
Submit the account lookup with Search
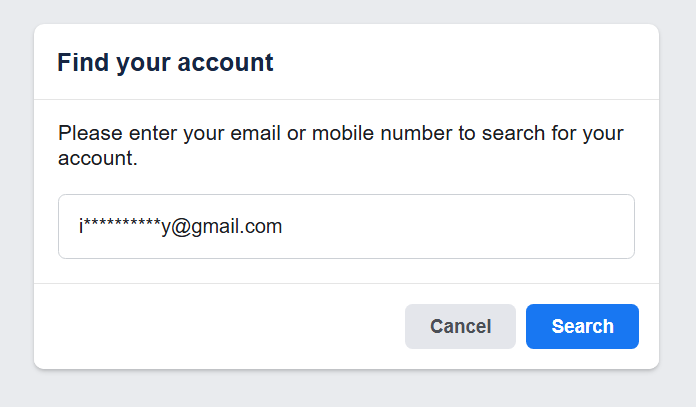coord(582,327)
